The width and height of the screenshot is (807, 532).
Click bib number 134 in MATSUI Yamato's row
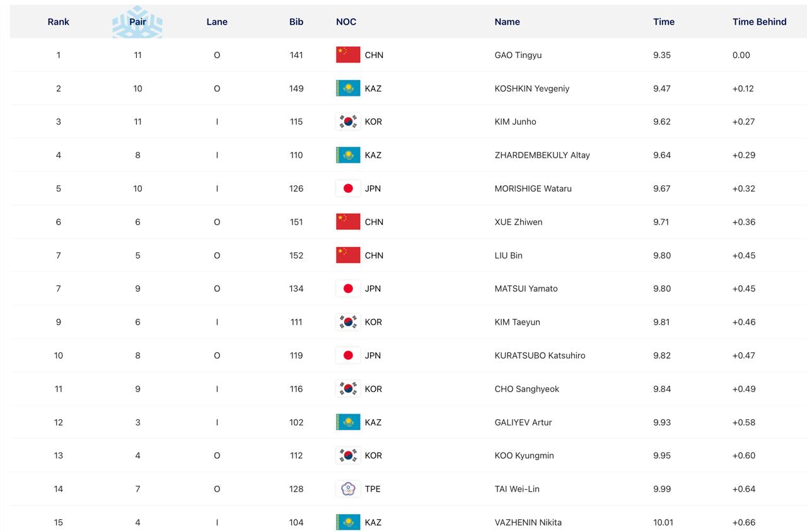[296, 289]
